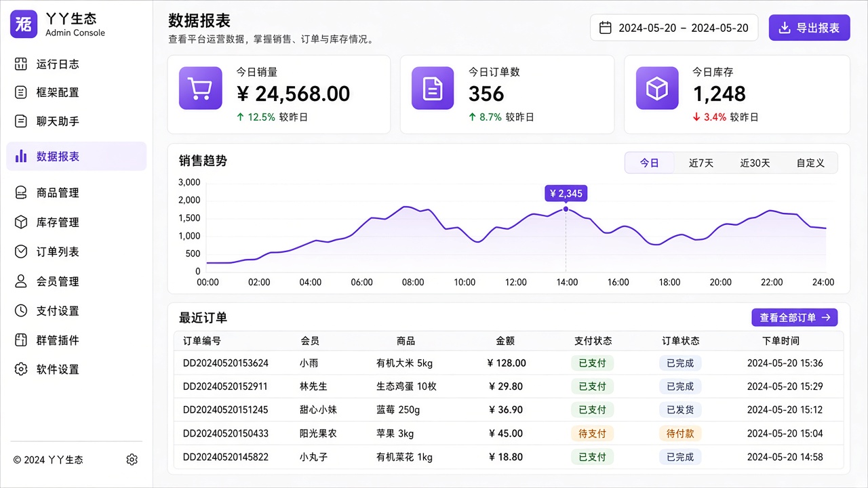Click the 1,248 inventory value
The image size is (868, 488).
coord(719,94)
